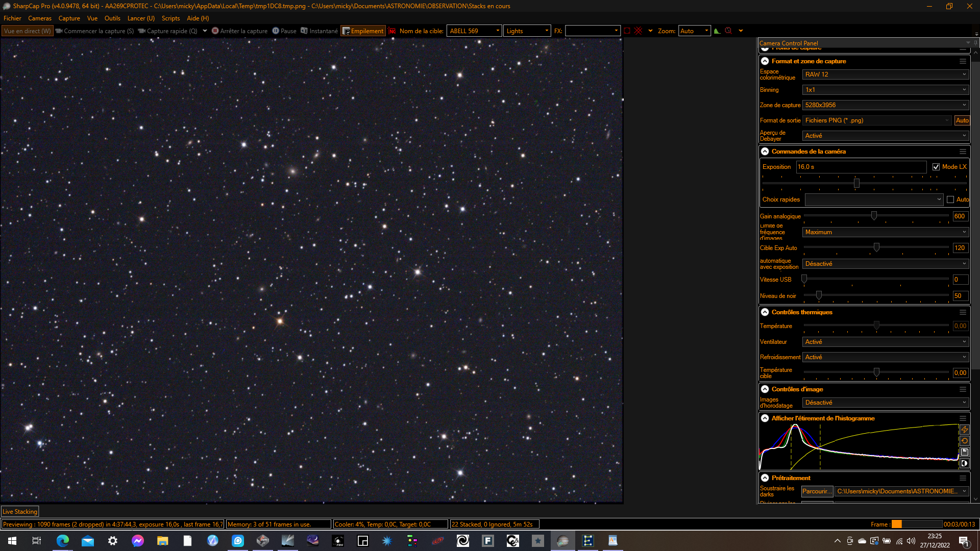The height and width of the screenshot is (551, 980).
Task: Click the half-circle contrast icon beside histogram
Action: tap(964, 463)
